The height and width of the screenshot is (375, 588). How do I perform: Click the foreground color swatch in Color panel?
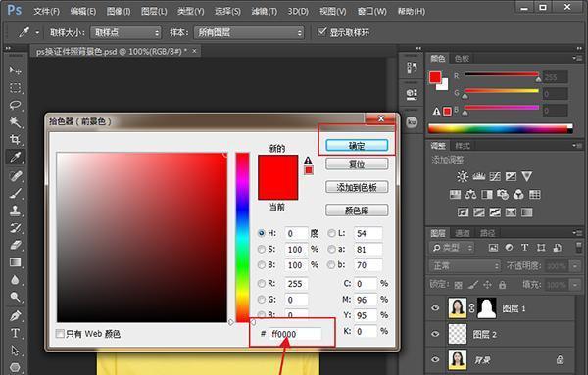click(435, 77)
